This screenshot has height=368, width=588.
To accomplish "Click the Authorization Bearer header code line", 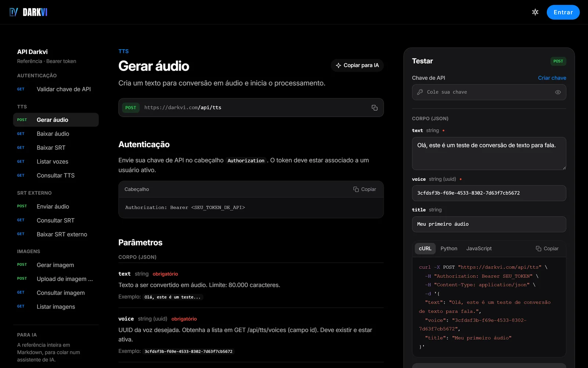I will (x=185, y=208).
